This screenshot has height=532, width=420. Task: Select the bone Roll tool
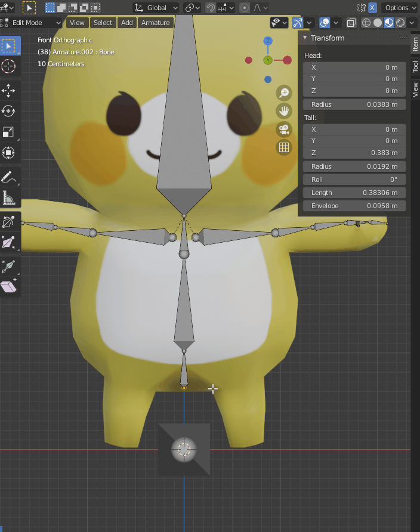[9, 222]
